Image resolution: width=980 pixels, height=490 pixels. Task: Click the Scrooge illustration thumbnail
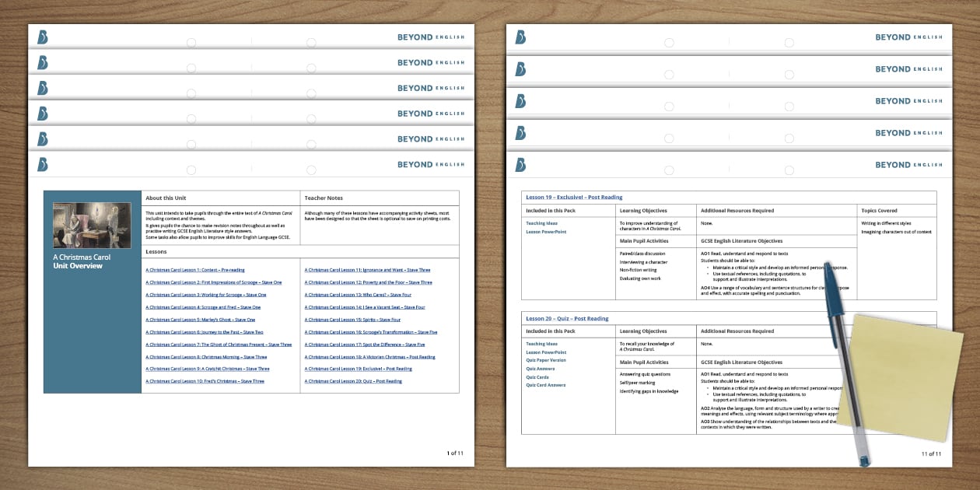click(x=92, y=226)
